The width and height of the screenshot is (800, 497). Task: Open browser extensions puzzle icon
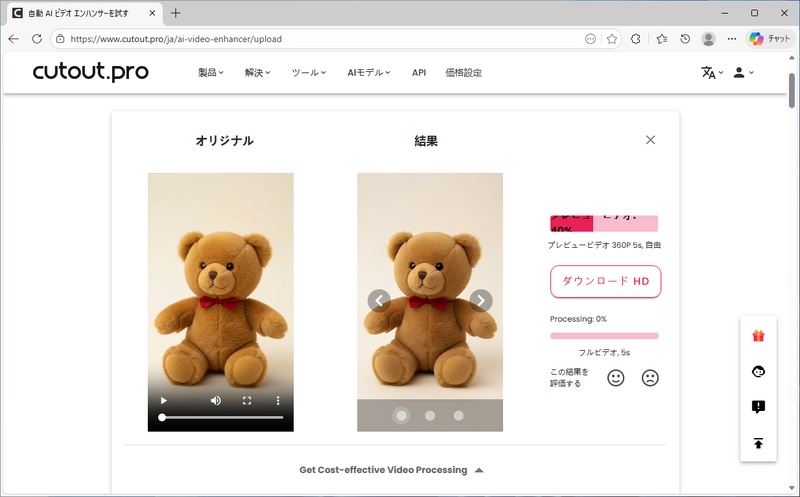click(x=636, y=39)
